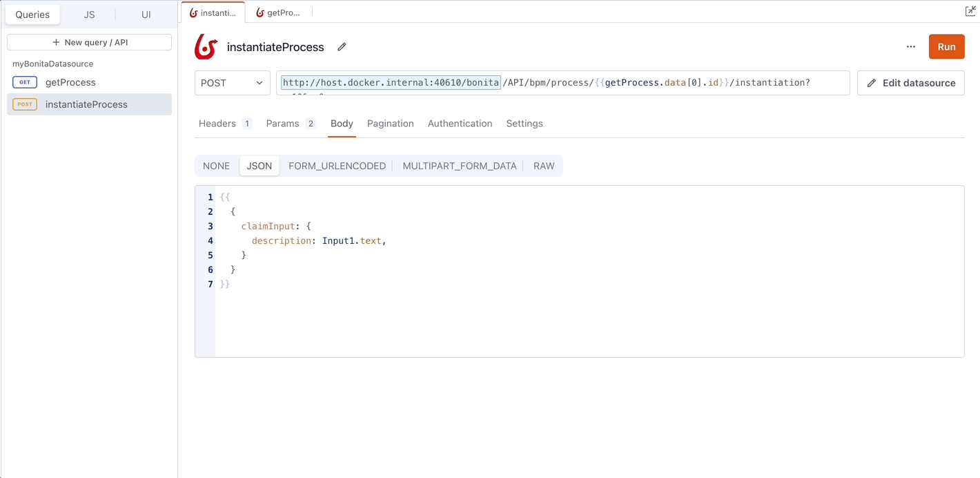Select RAW body type

coord(544,166)
